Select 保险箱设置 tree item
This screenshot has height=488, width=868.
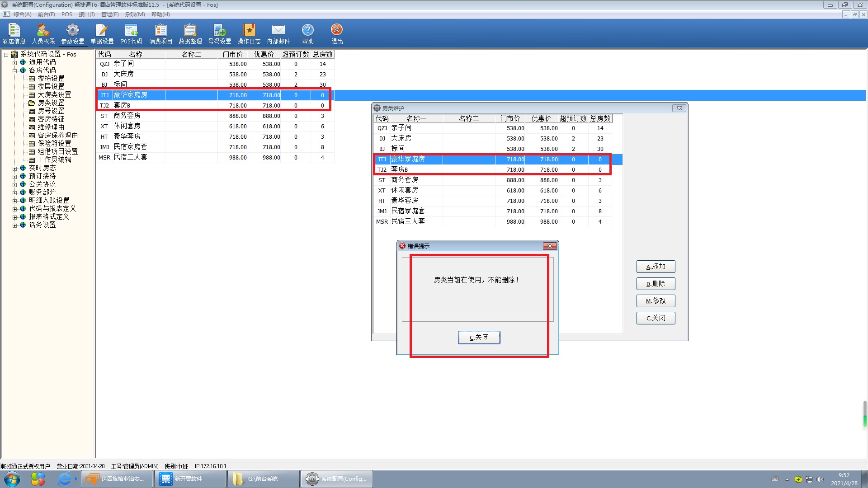(x=54, y=144)
